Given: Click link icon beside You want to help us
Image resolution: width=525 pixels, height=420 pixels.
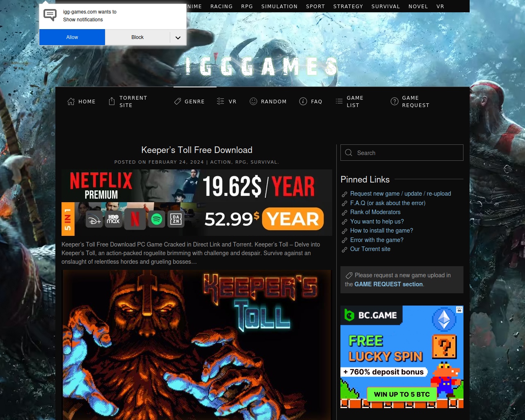Looking at the screenshot, I should click(345, 222).
